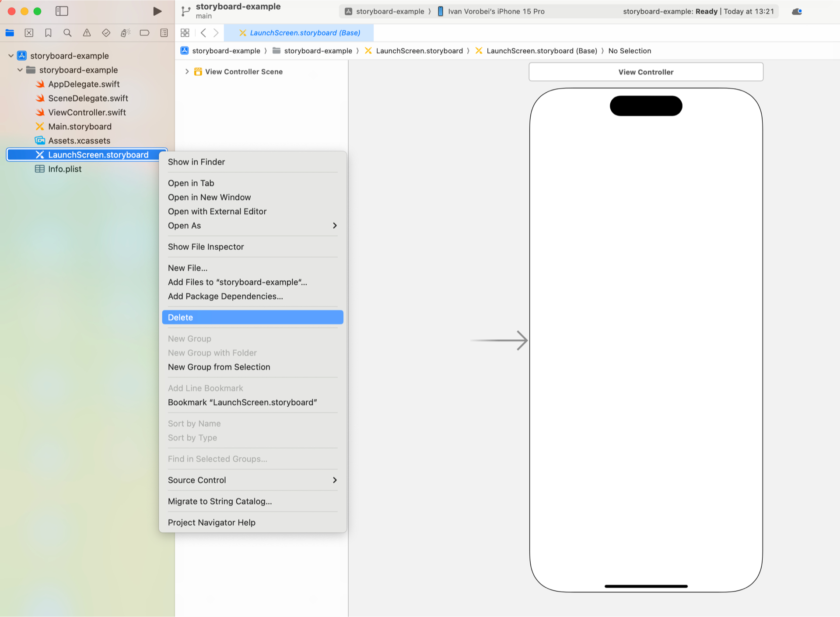Select Delete from the context menu

(x=252, y=317)
